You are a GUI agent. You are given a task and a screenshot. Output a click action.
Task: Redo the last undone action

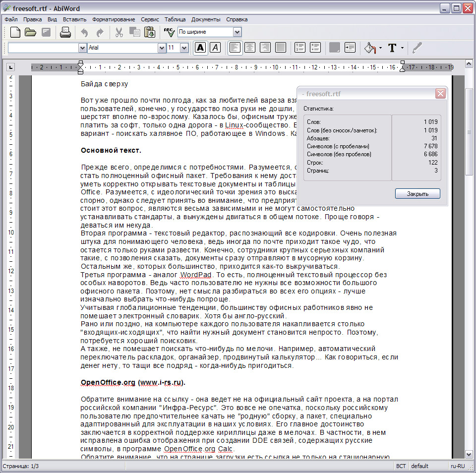[x=100, y=33]
